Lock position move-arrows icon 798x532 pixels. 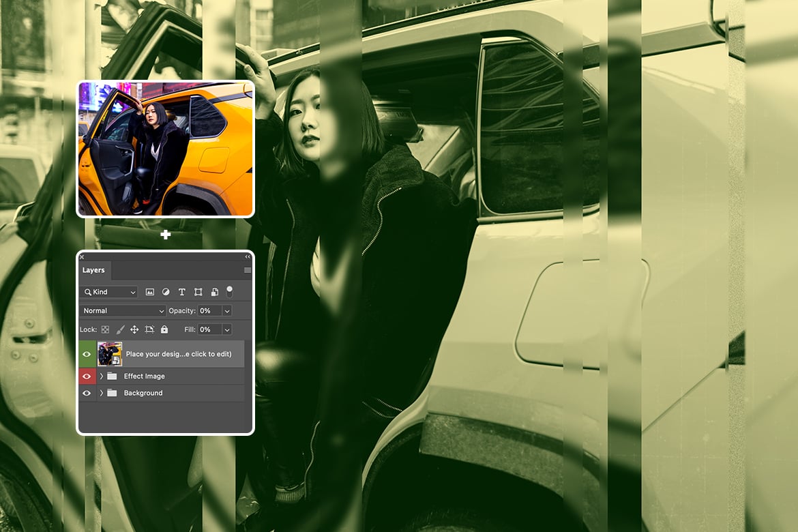click(134, 329)
